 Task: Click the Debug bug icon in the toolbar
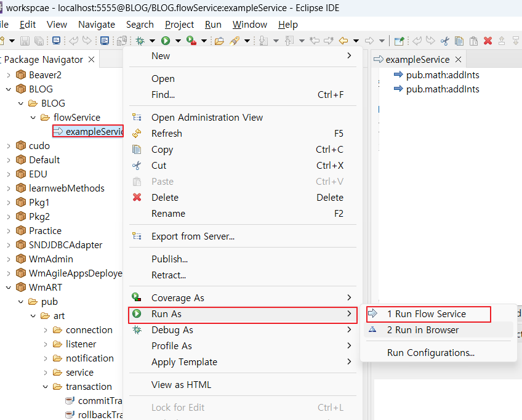coord(140,41)
